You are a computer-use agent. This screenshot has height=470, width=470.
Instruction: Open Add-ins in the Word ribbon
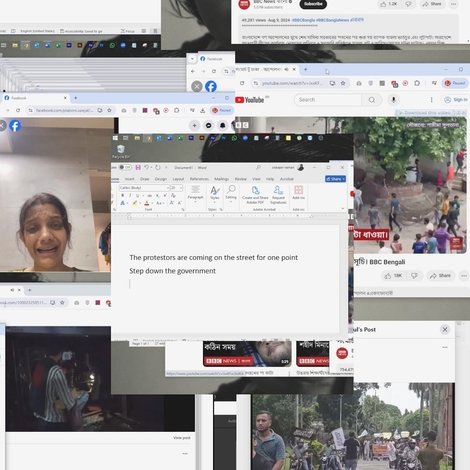click(298, 193)
